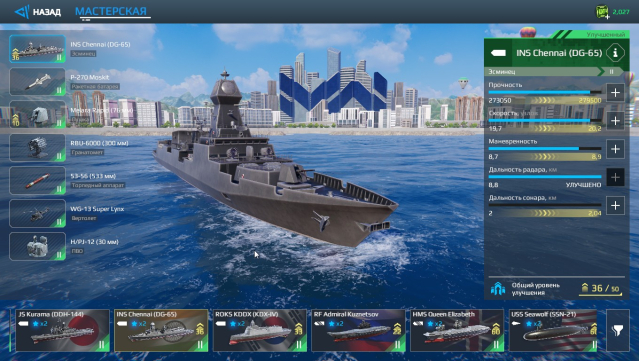Screen dimensions: 639x361
Task: Upgrade Дальность сонара with the plus button
Action: pos(615,205)
